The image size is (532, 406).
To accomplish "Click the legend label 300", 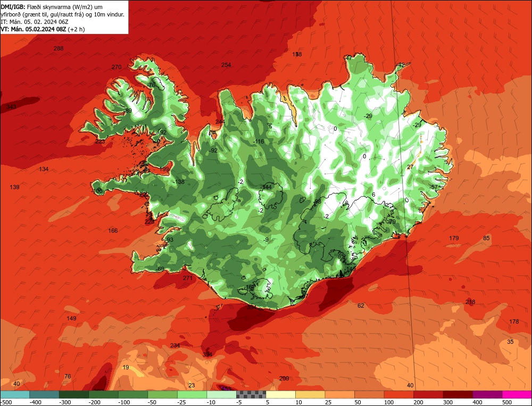I will coord(448,402).
